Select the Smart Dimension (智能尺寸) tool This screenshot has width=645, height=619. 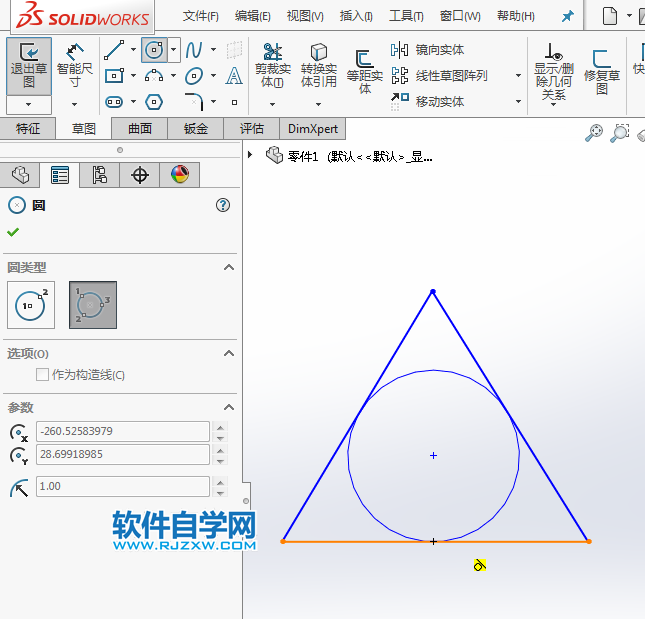74,66
